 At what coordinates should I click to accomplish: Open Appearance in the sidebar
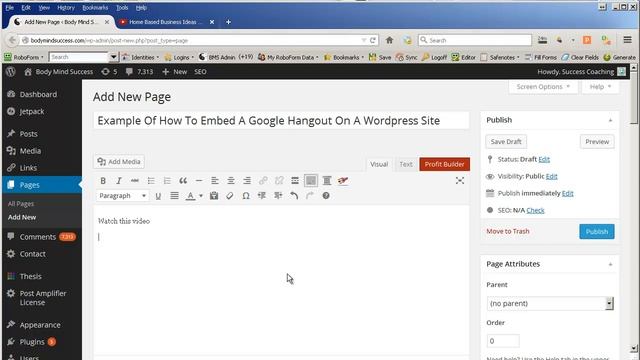40,325
